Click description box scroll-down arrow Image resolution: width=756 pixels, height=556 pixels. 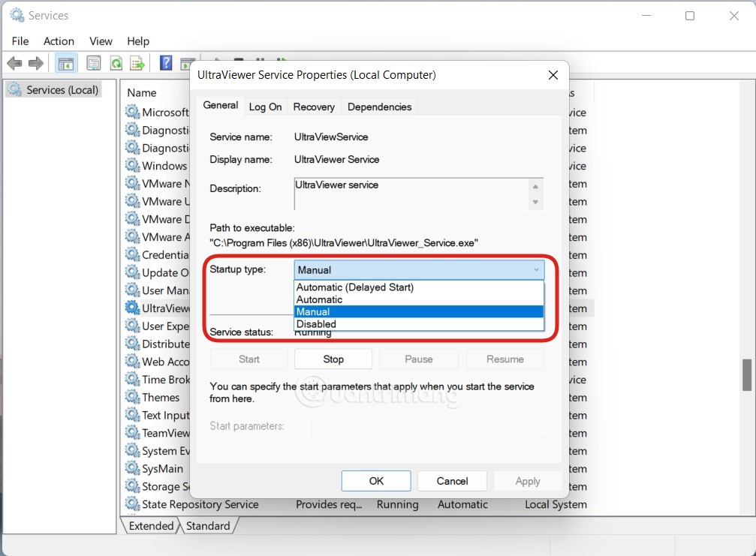(x=535, y=203)
